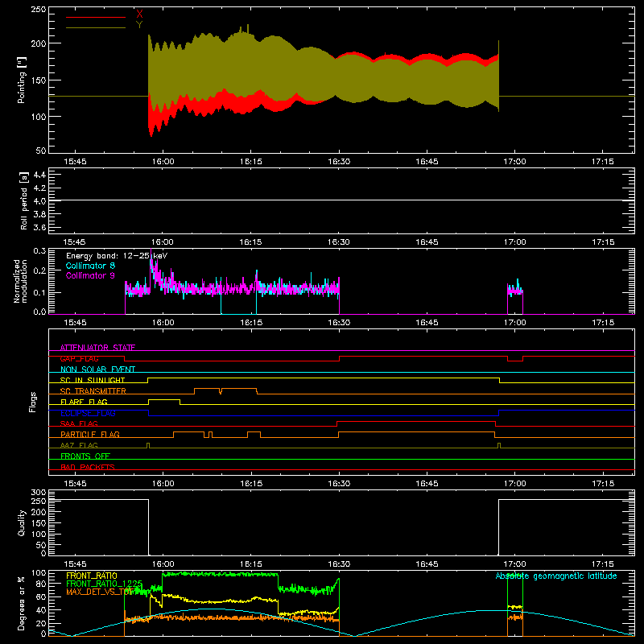Click the 250 value on the Pointing axis
The width and height of the screenshot is (644, 644).
pos(38,10)
